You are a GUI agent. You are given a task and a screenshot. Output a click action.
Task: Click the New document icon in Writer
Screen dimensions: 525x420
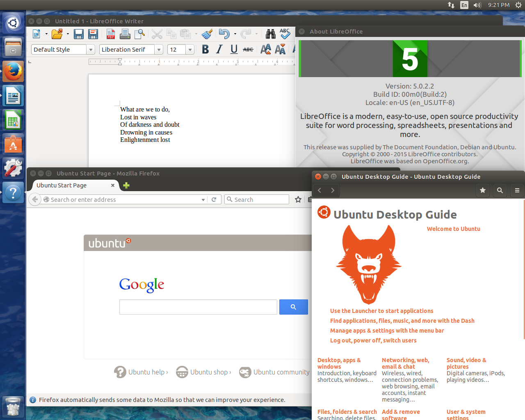tap(37, 34)
